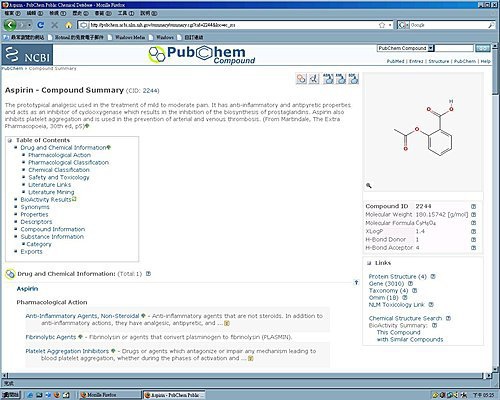Open Pharmacological Action in table of contents
This screenshot has width=500, height=400.
click(x=59, y=155)
